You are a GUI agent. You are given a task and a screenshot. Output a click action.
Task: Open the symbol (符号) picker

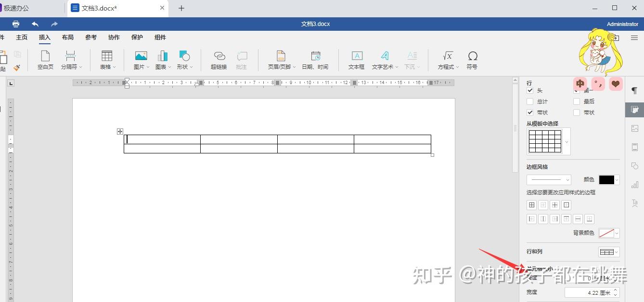(472, 61)
